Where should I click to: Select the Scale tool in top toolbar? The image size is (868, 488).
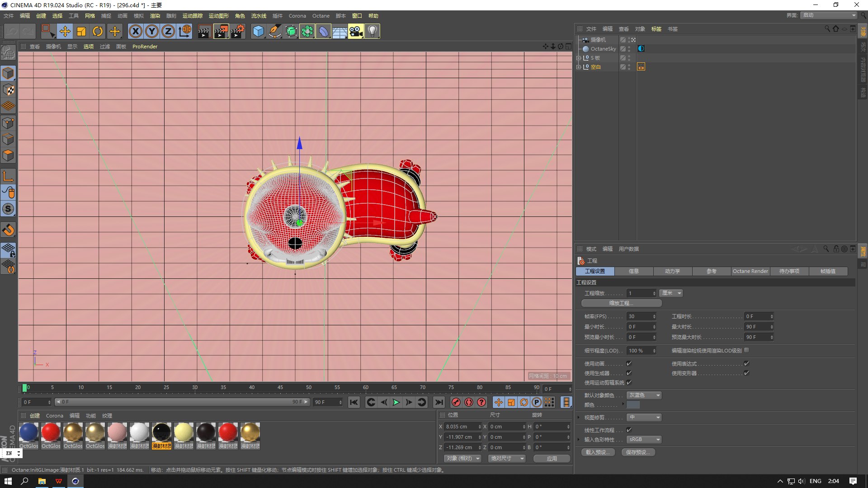point(81,31)
